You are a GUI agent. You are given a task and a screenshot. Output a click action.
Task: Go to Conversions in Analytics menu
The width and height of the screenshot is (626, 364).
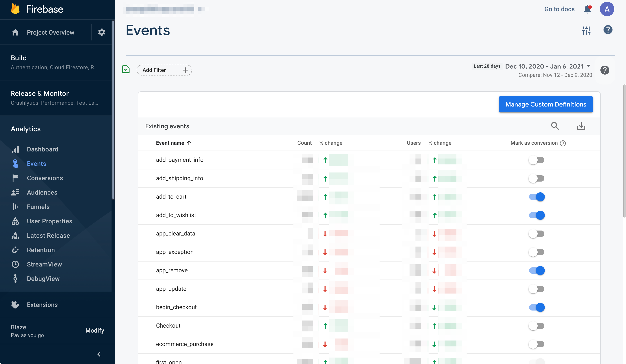(45, 178)
